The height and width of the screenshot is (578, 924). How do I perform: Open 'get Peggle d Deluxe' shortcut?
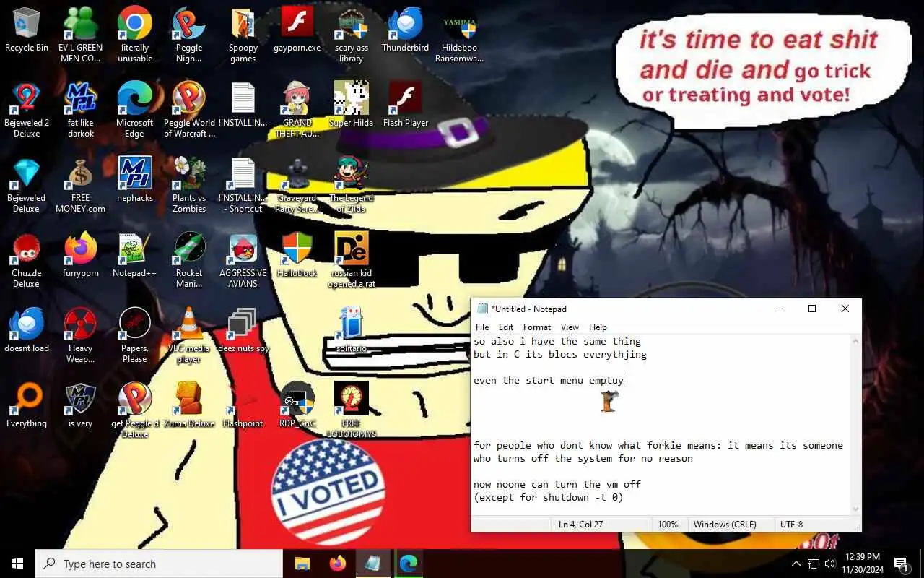point(135,410)
